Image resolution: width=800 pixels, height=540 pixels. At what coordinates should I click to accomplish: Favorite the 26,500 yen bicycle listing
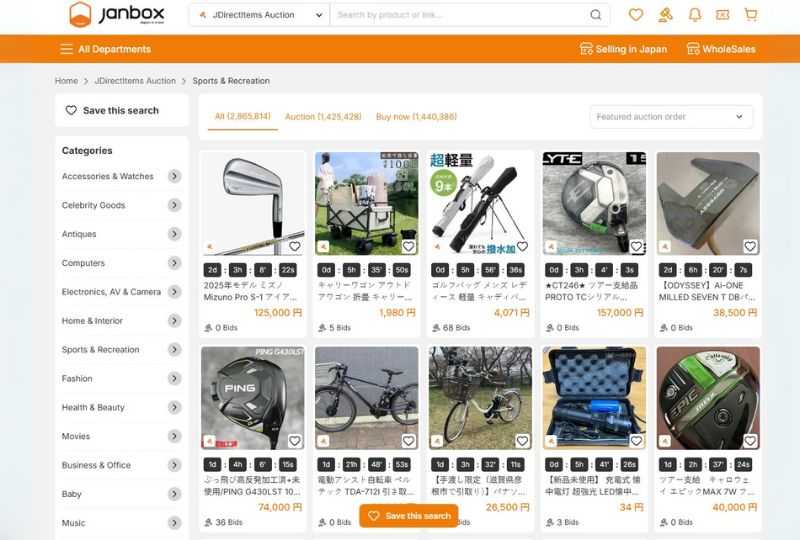tap(522, 440)
